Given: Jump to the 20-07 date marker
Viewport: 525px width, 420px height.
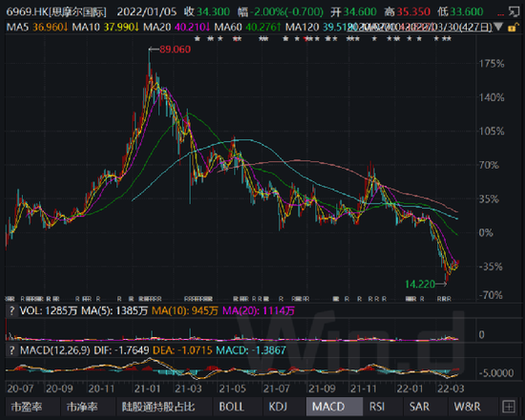Looking at the screenshot, I should tap(20, 388).
